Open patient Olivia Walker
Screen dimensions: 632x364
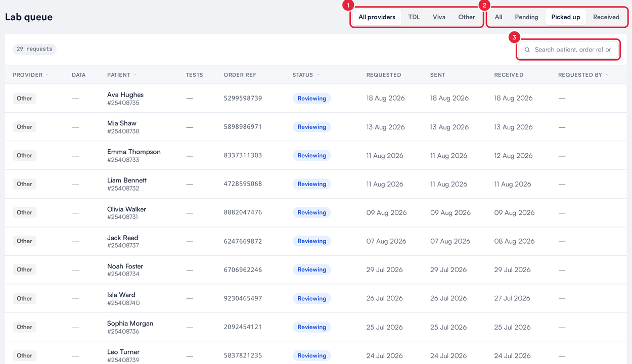pyautogui.click(x=126, y=209)
